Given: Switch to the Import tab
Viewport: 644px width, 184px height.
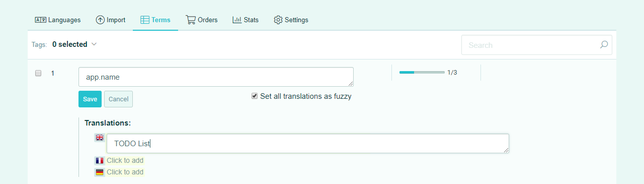Looking at the screenshot, I should [111, 20].
